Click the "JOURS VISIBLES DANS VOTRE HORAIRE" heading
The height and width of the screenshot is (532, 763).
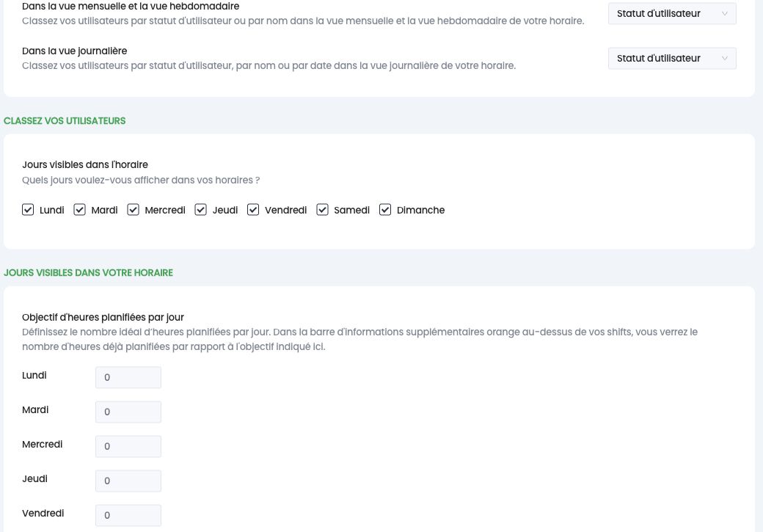coord(88,272)
